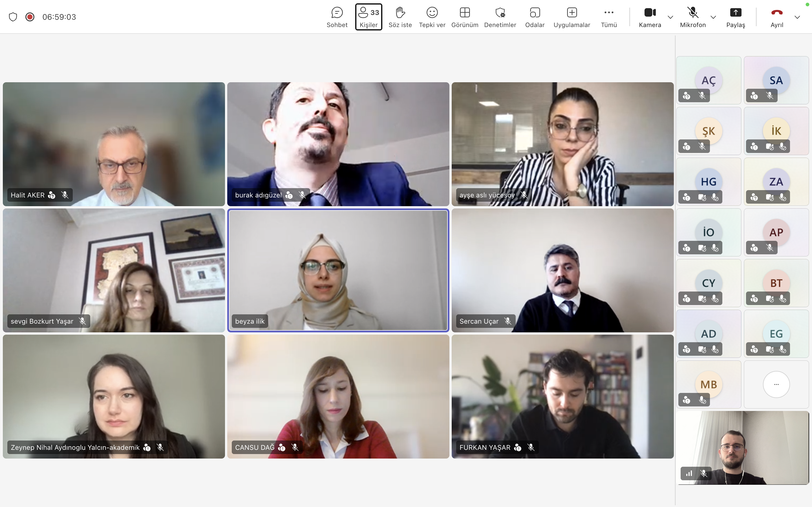Change layout via Görünüm
Screen dimensions: 812x507
click(465, 17)
